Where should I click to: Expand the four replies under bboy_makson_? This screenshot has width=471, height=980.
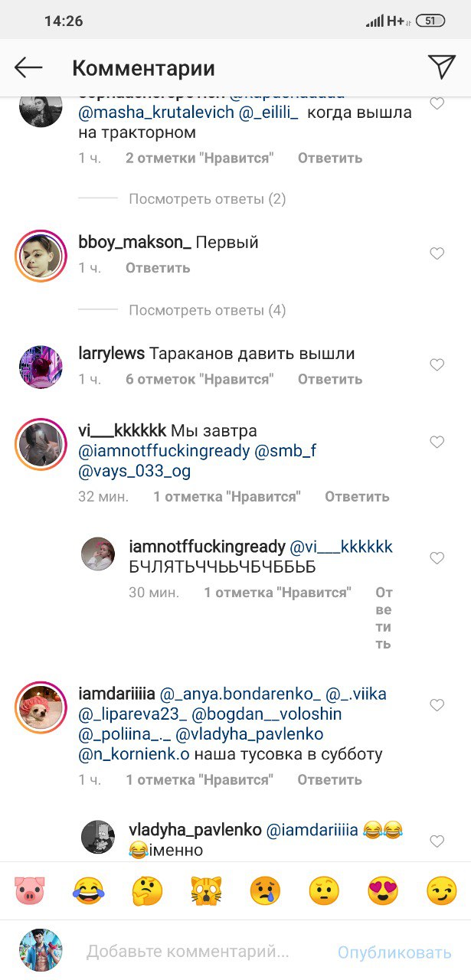pos(207,310)
